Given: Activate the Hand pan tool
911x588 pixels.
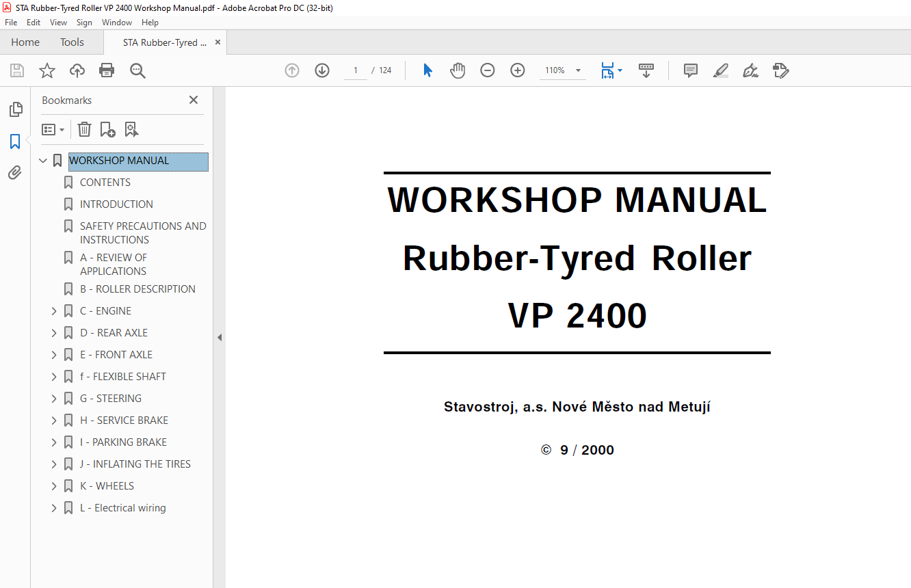Looking at the screenshot, I should 458,70.
